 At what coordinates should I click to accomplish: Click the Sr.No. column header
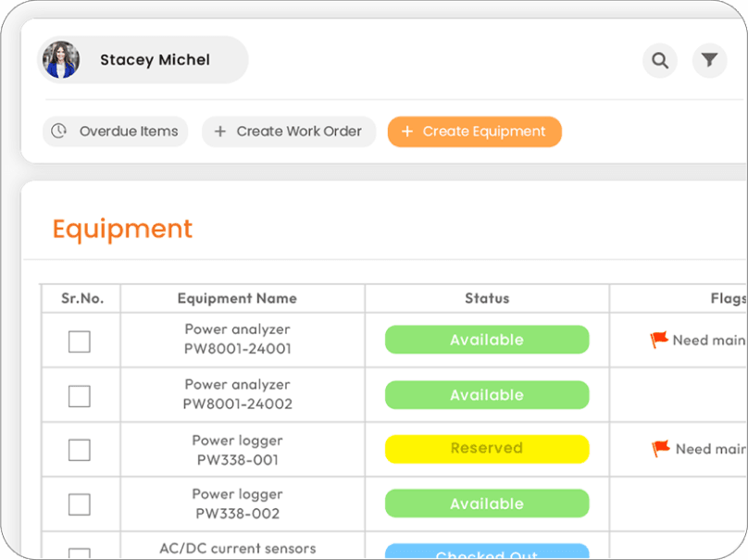tap(82, 299)
